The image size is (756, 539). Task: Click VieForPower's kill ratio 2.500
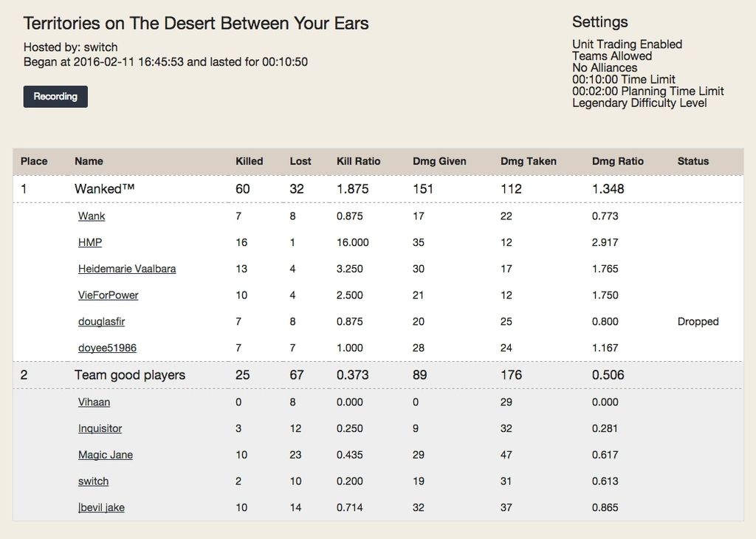pos(349,295)
